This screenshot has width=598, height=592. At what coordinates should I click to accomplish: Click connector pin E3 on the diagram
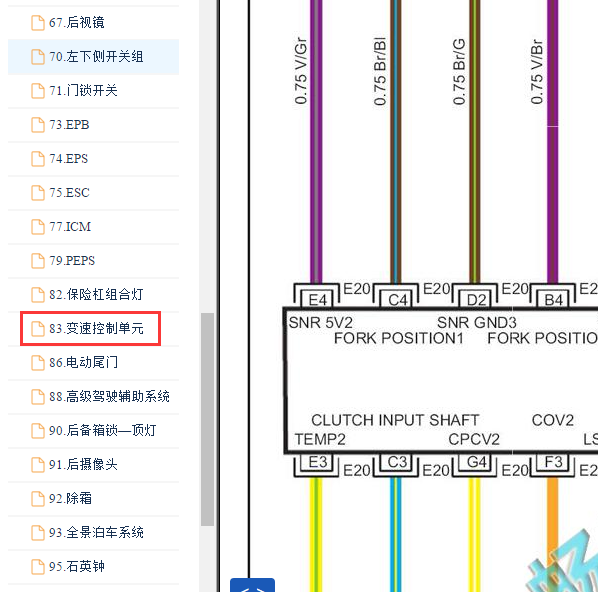[317, 462]
